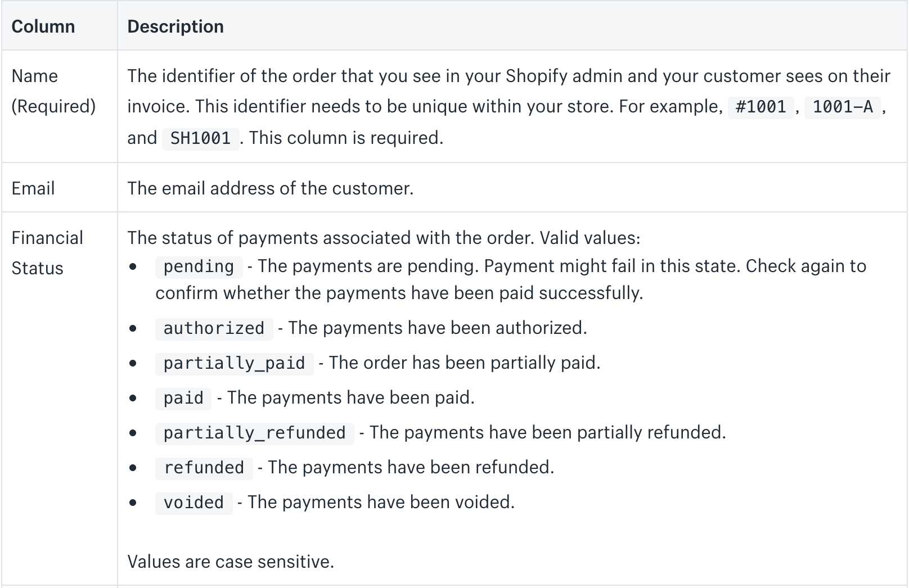Click the refunded code value
Viewport: 909px width, 588px height.
[204, 468]
